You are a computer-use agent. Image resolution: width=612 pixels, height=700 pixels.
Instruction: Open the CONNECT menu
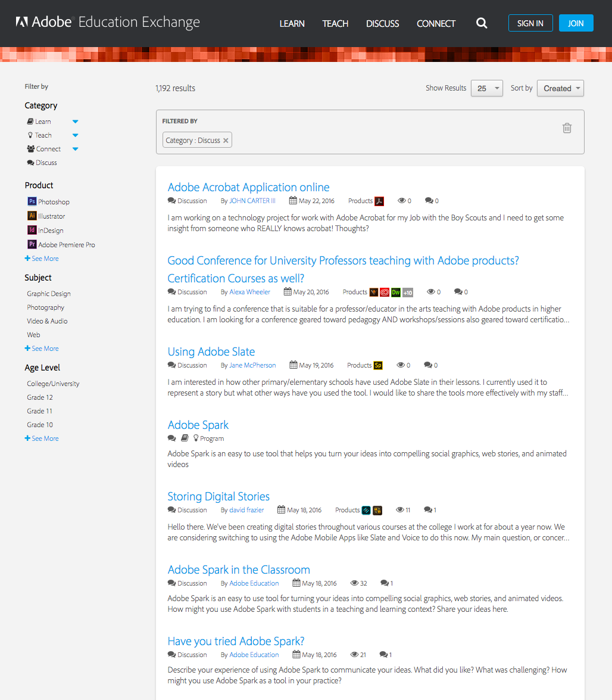click(436, 24)
